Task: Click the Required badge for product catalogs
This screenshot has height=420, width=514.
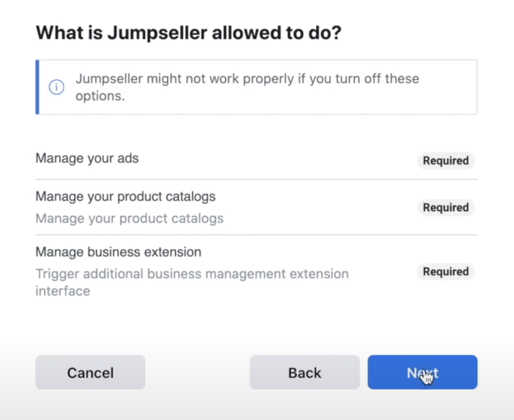Action: (x=445, y=207)
